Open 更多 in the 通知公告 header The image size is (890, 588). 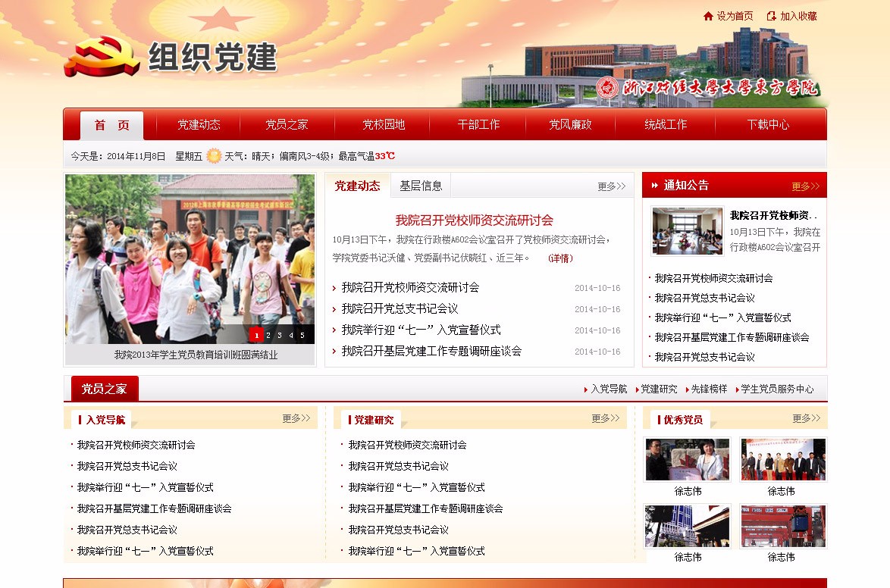pos(805,186)
